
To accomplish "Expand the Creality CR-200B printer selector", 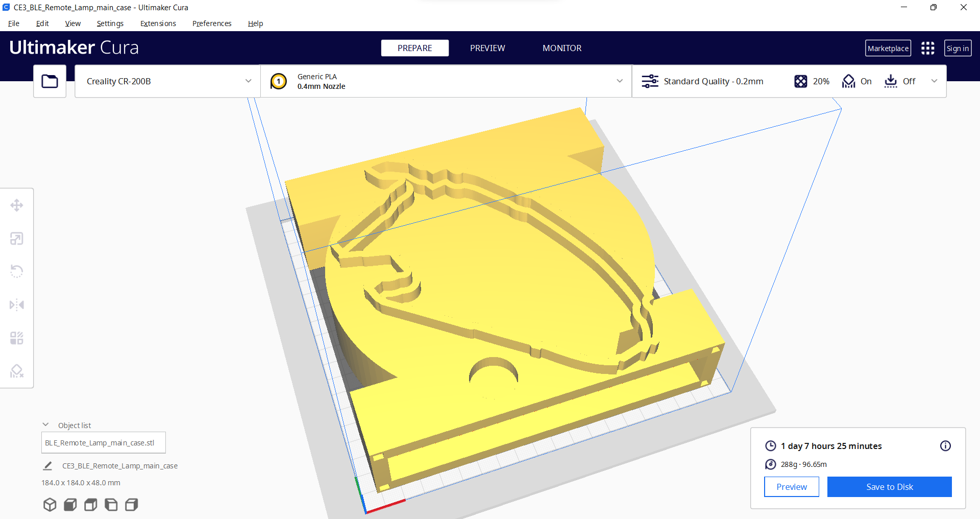I will point(167,81).
